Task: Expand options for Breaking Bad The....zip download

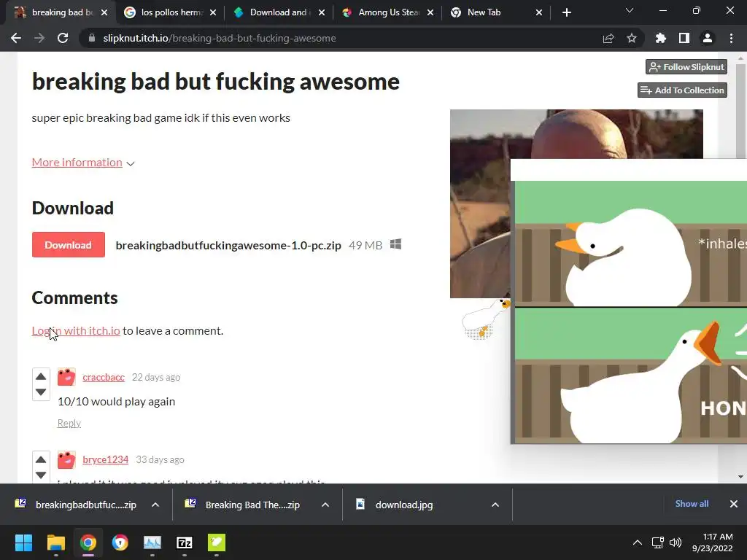Action: [325, 505]
